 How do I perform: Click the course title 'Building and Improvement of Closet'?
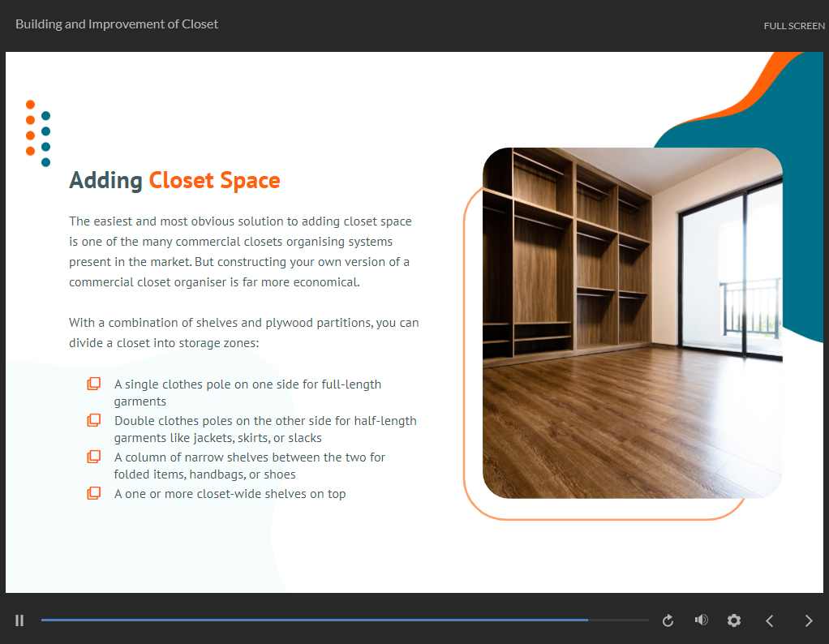[x=117, y=24]
